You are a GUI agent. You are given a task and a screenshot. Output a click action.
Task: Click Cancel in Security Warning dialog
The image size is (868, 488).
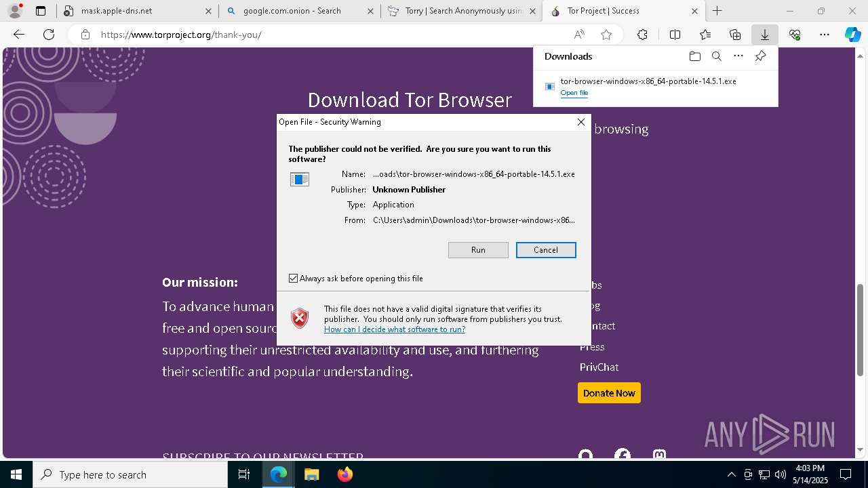click(546, 250)
